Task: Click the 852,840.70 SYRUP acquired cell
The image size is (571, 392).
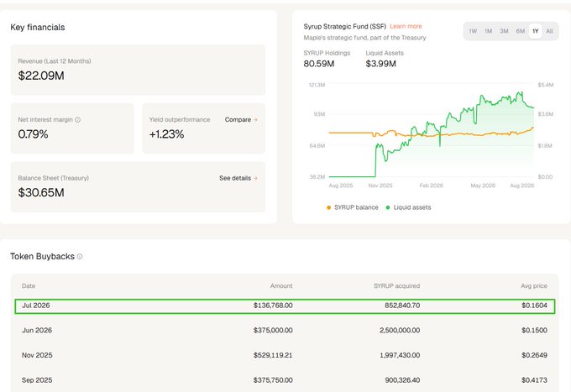Action: 402,306
